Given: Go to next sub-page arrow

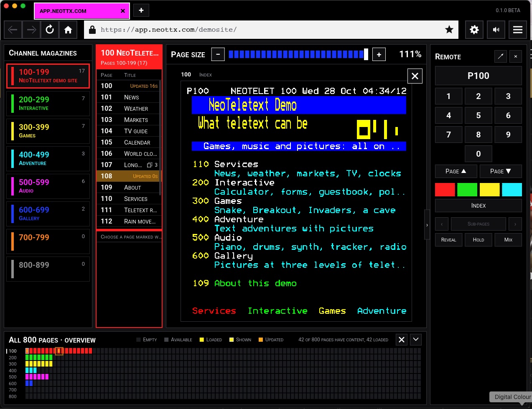Looking at the screenshot, I should pyautogui.click(x=515, y=224).
